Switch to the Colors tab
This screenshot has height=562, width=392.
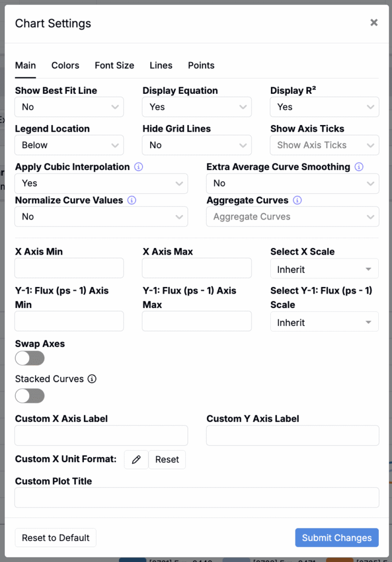tap(65, 65)
